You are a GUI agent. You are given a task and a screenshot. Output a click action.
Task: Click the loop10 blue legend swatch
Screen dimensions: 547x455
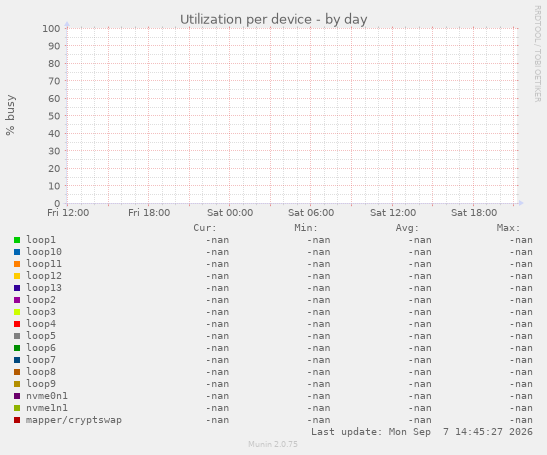pos(17,252)
